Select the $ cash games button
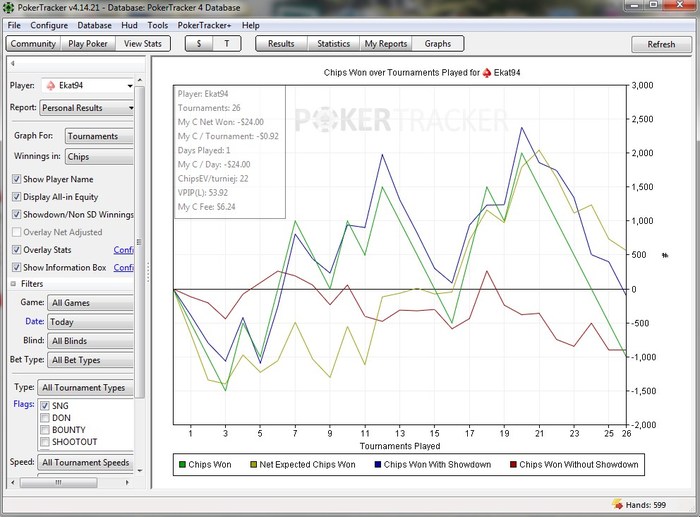The image size is (700, 517). [x=199, y=44]
